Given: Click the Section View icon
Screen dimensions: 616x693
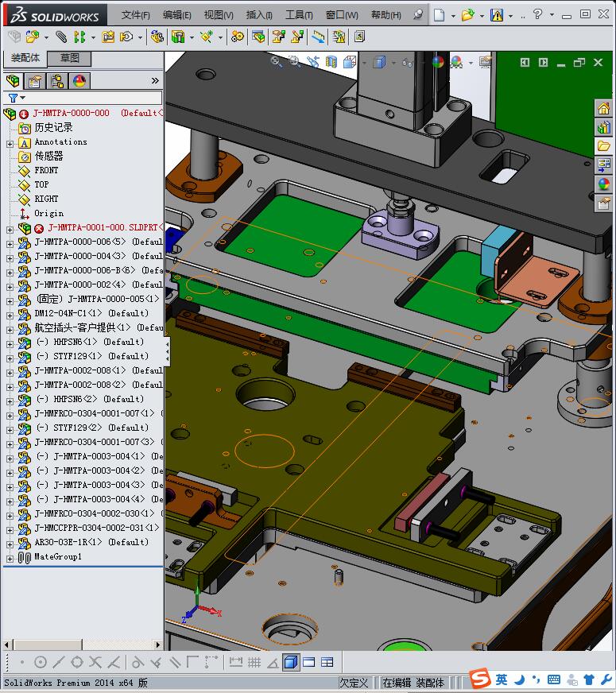Looking at the screenshot, I should click(331, 61).
